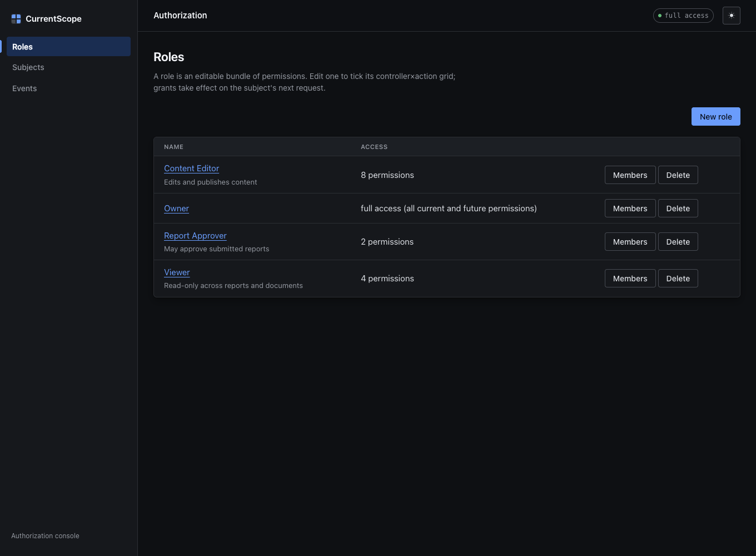Open the Owner role link

coord(176,209)
